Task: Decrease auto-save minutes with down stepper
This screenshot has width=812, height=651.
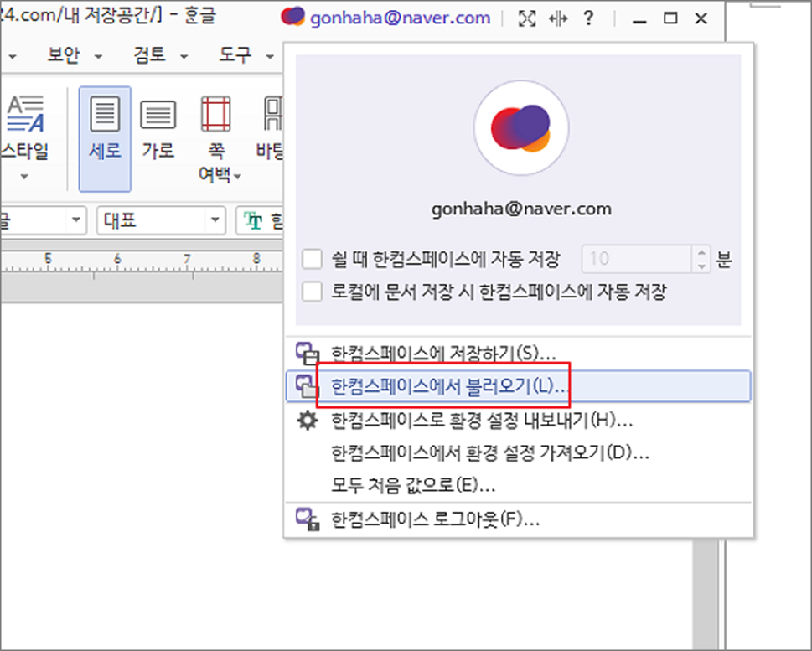Action: (701, 266)
